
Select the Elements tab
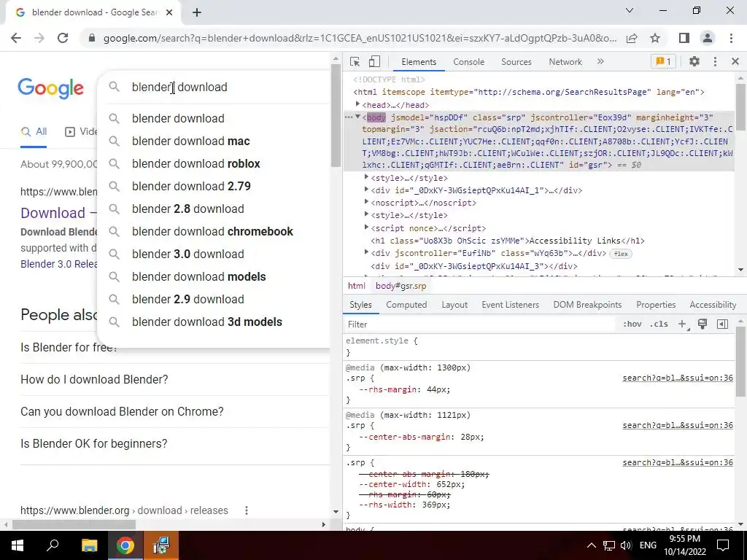pos(419,62)
